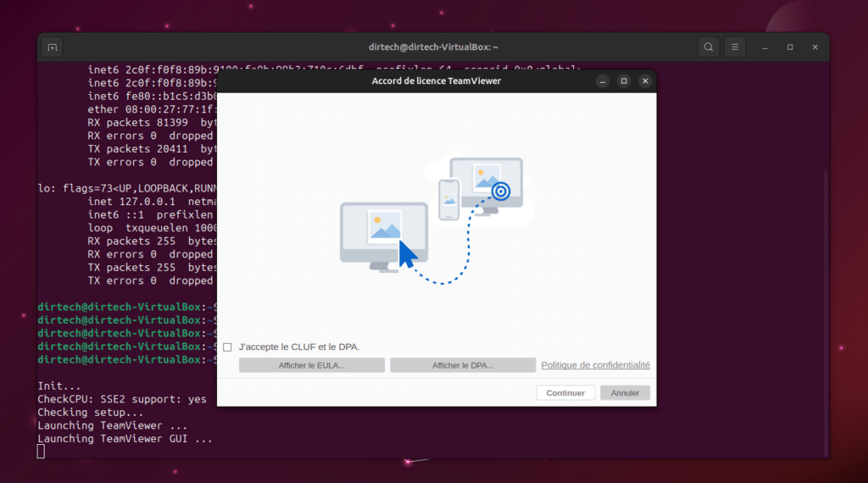Click the 'CheckCPU: SSE2 support: yes' line

click(122, 399)
